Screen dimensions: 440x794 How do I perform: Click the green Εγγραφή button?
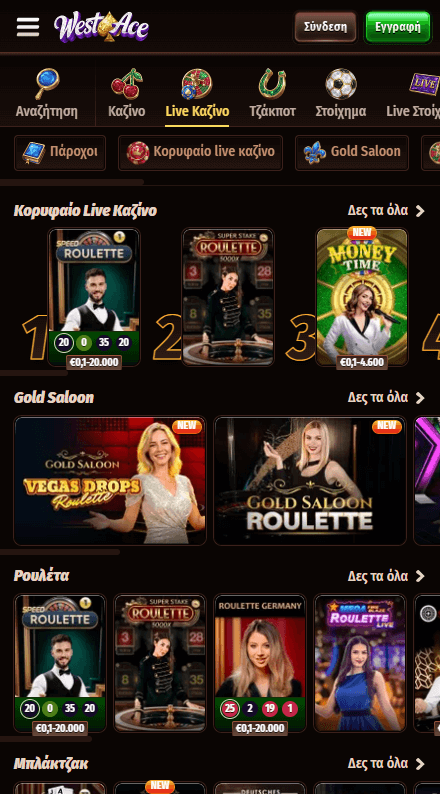coord(398,27)
